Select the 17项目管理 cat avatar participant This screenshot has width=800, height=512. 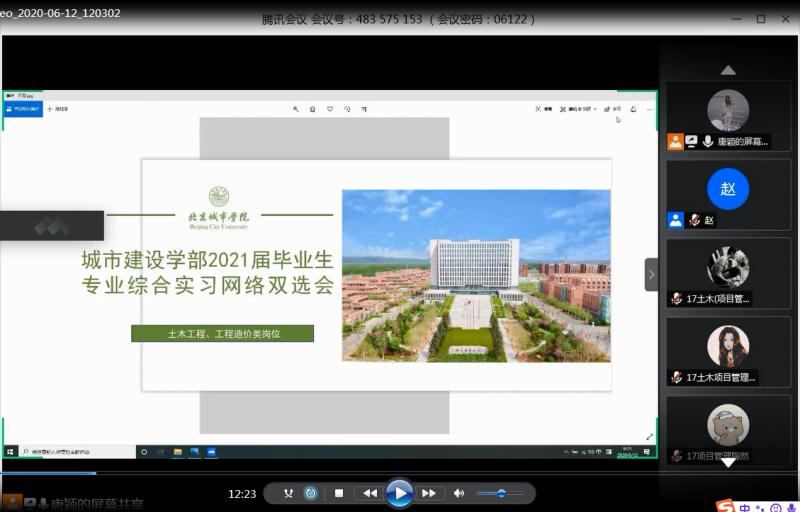[x=728, y=425]
